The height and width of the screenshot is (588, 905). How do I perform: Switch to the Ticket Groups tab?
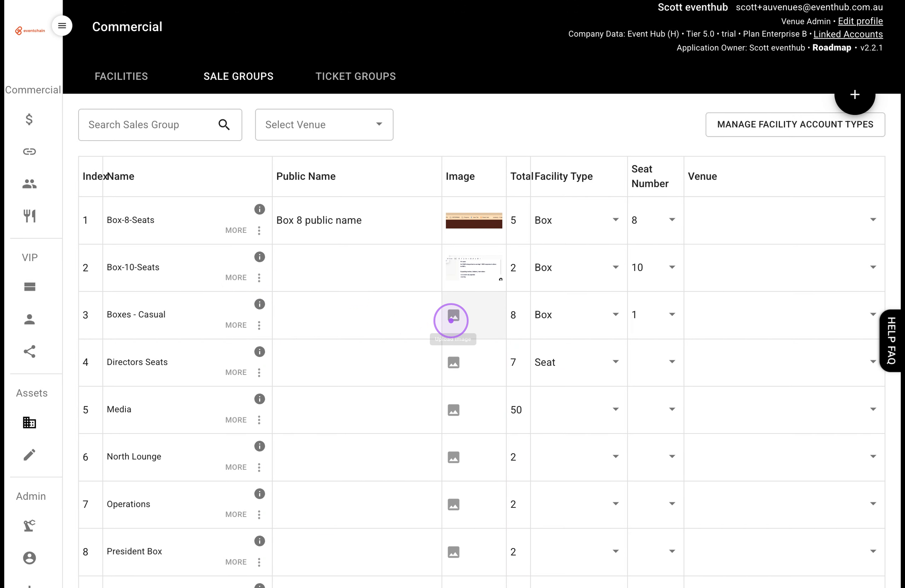coord(356,76)
